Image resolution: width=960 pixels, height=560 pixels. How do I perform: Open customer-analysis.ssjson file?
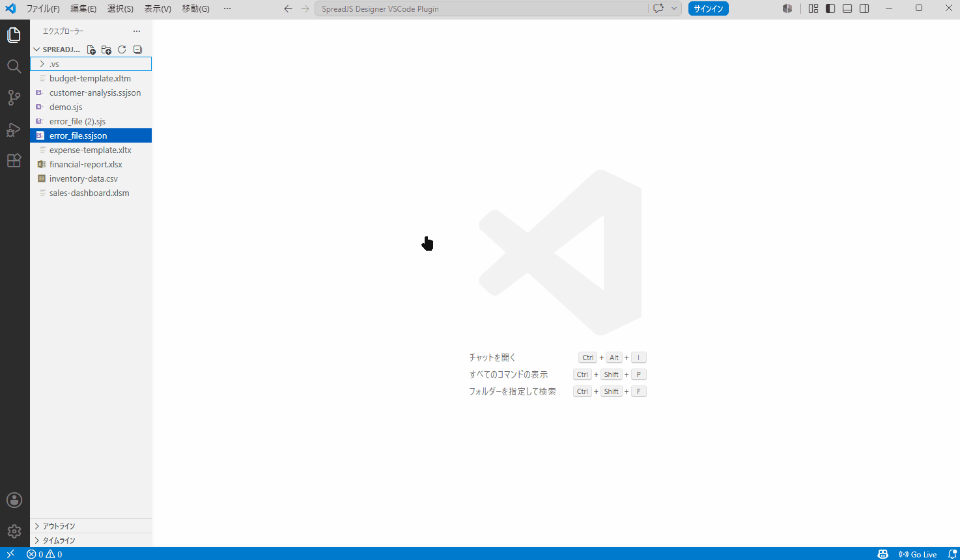tap(91, 92)
